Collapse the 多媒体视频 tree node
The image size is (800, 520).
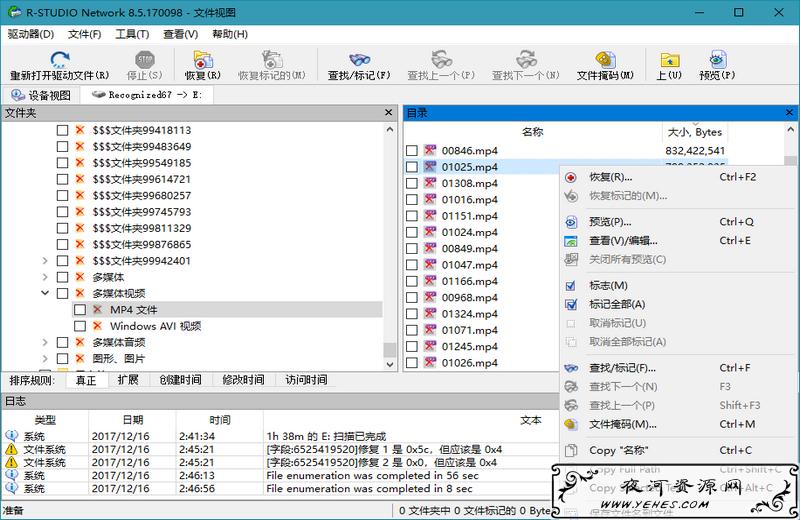coord(45,293)
